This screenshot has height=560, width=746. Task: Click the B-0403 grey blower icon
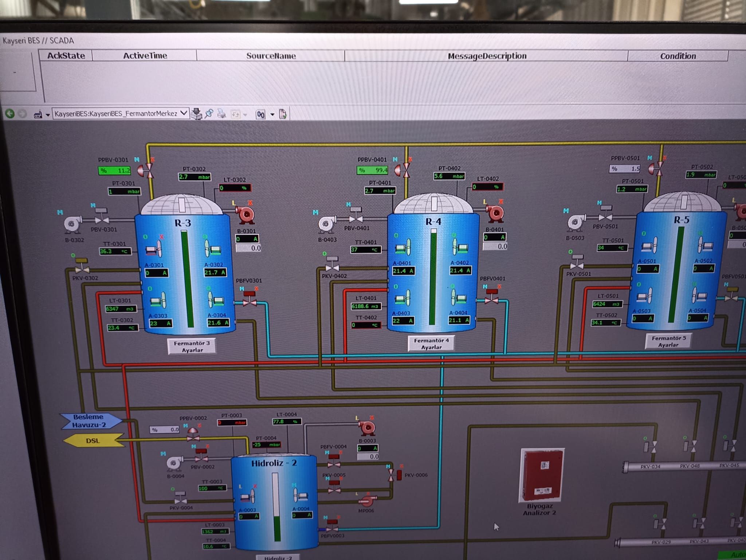coord(326,224)
